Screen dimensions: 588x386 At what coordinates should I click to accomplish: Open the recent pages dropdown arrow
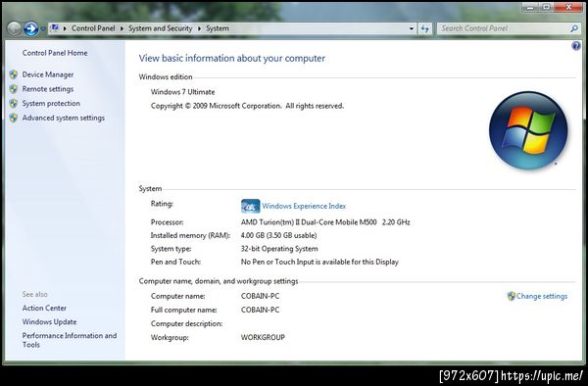(x=43, y=28)
